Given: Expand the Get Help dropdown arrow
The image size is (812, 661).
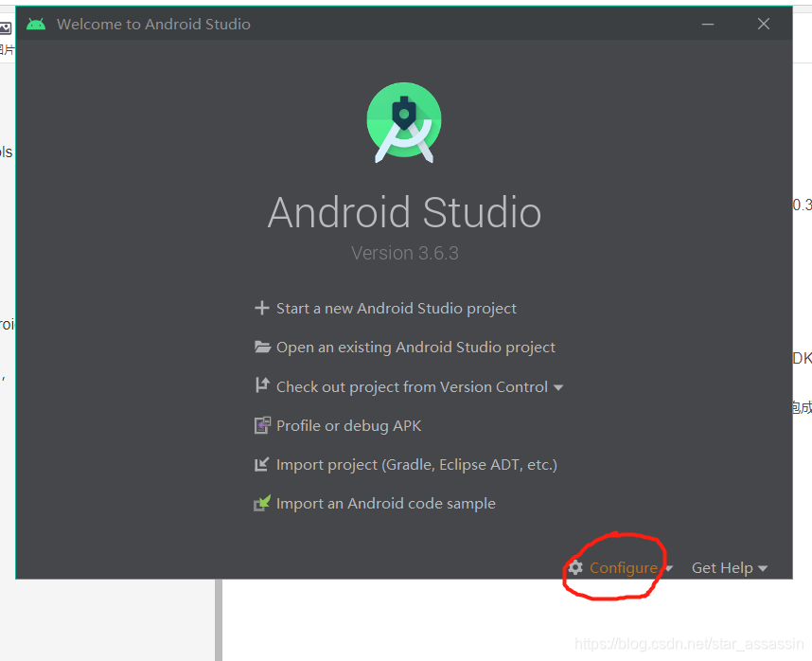Looking at the screenshot, I should pos(762,569).
